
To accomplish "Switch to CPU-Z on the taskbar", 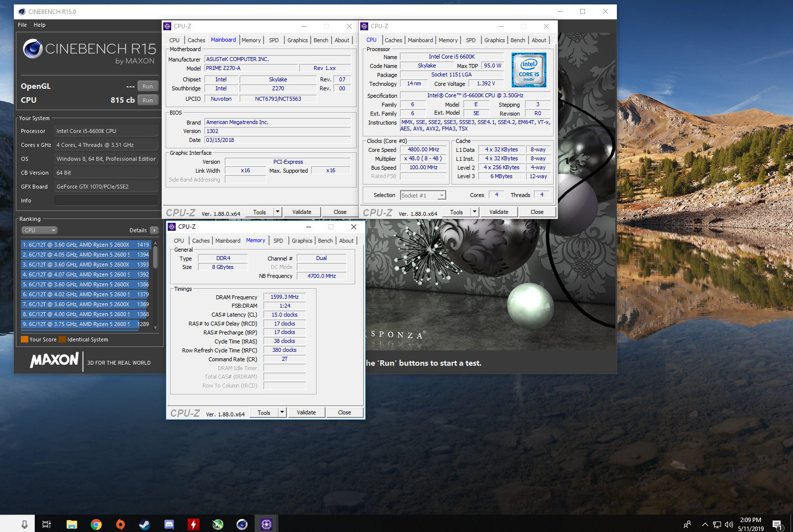I will [x=266, y=524].
